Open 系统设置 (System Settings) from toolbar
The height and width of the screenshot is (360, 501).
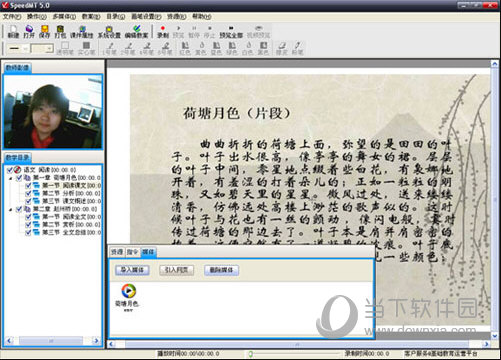(x=109, y=32)
